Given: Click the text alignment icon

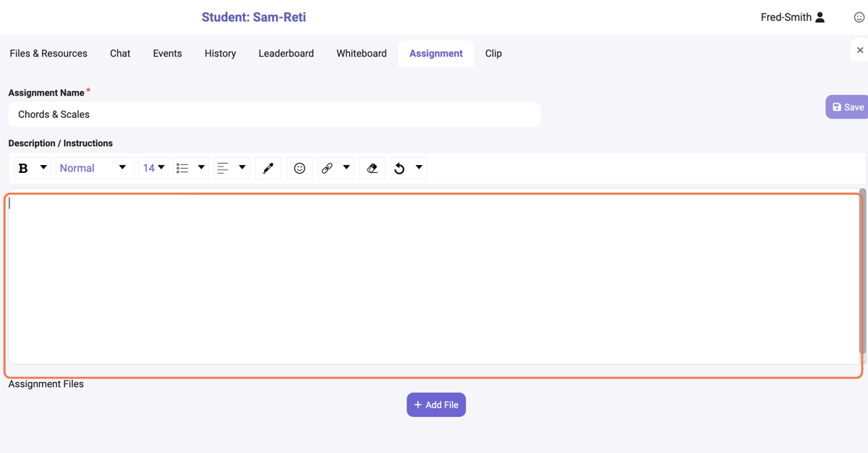Looking at the screenshot, I should [x=223, y=168].
